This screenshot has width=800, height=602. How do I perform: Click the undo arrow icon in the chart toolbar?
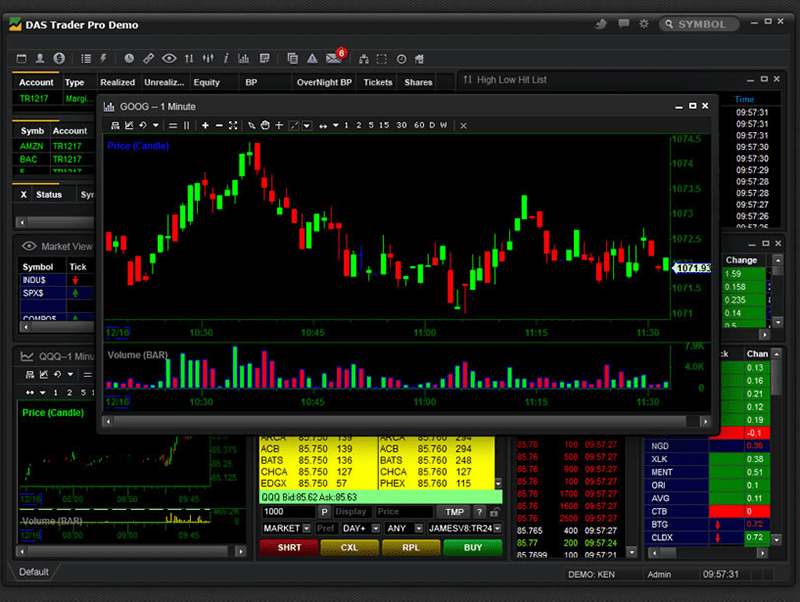[144, 125]
